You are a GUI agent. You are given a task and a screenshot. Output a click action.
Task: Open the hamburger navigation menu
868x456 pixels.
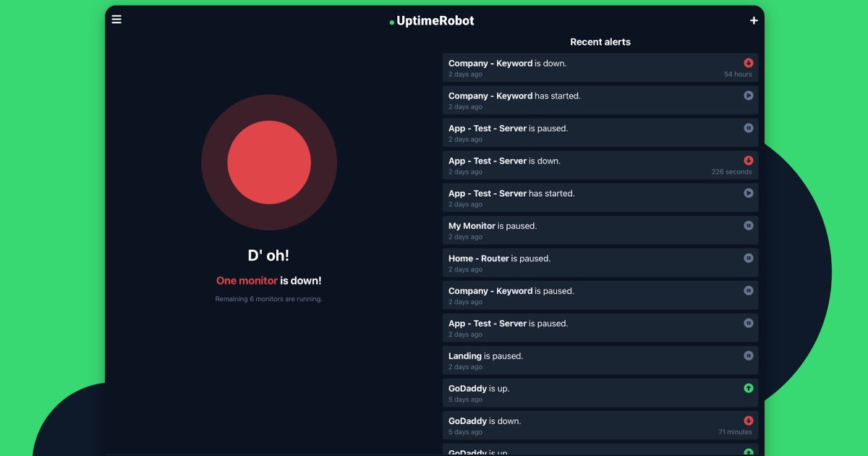click(x=116, y=19)
